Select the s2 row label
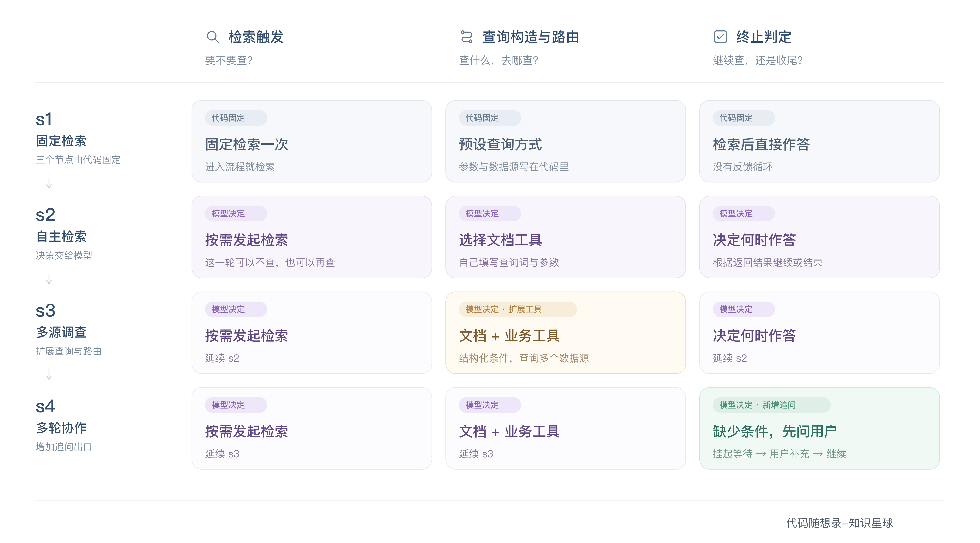The height and width of the screenshot is (543, 980). pos(45,215)
